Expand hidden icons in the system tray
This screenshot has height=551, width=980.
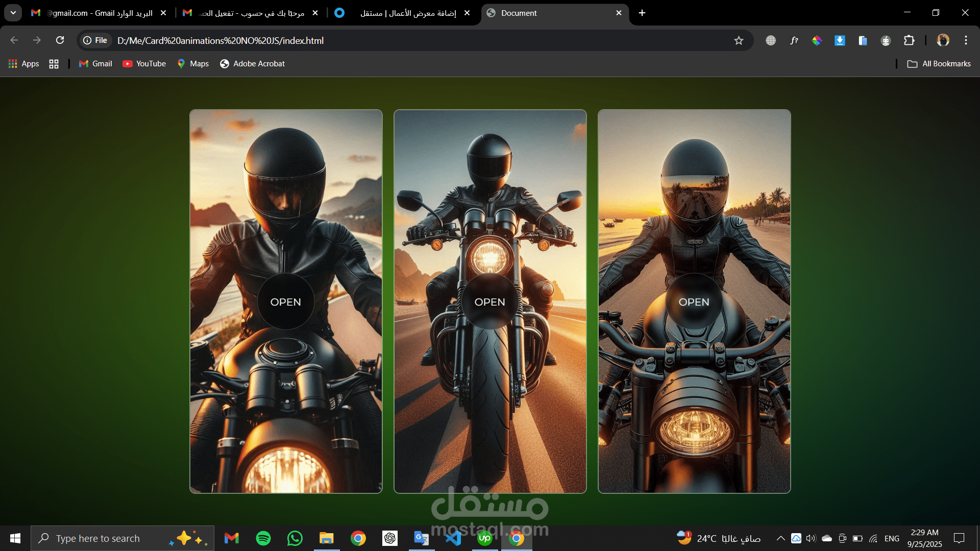(780, 538)
